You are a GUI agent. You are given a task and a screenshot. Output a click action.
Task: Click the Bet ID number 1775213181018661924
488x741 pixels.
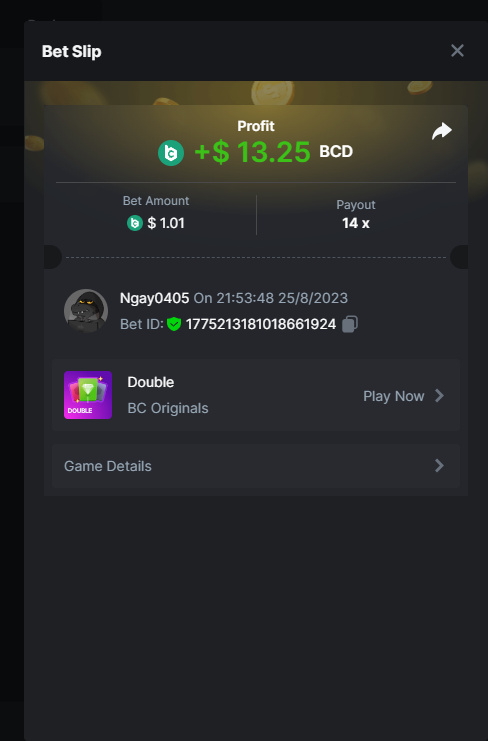pyautogui.click(x=261, y=324)
